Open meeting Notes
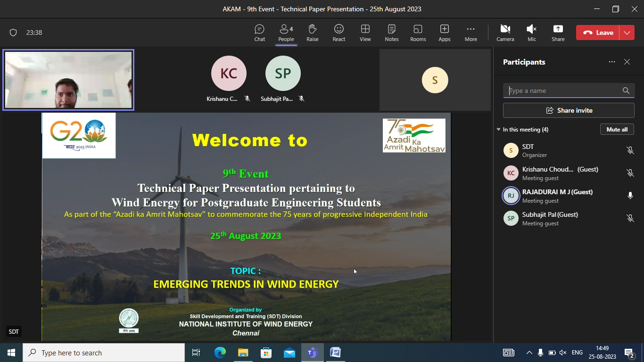Viewport: 644px width, 362px height. 391,33
